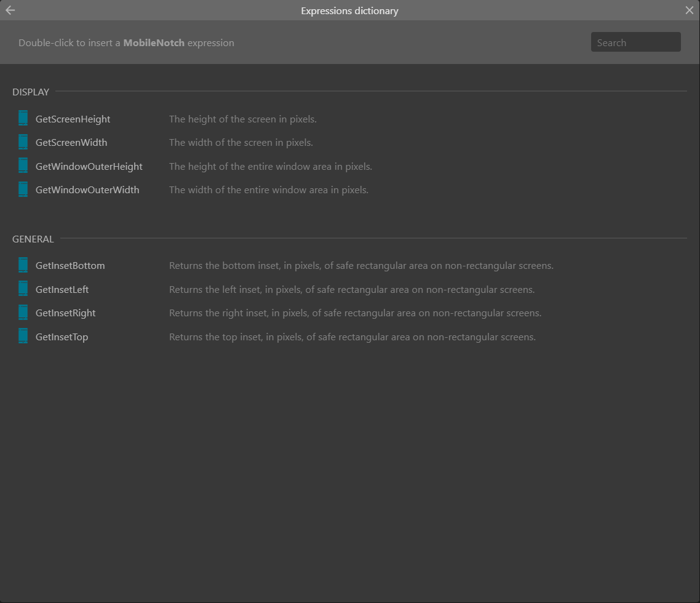Click the phone icon beside GetScreenHeight
Viewport: 700px width, 603px height.
[23, 118]
